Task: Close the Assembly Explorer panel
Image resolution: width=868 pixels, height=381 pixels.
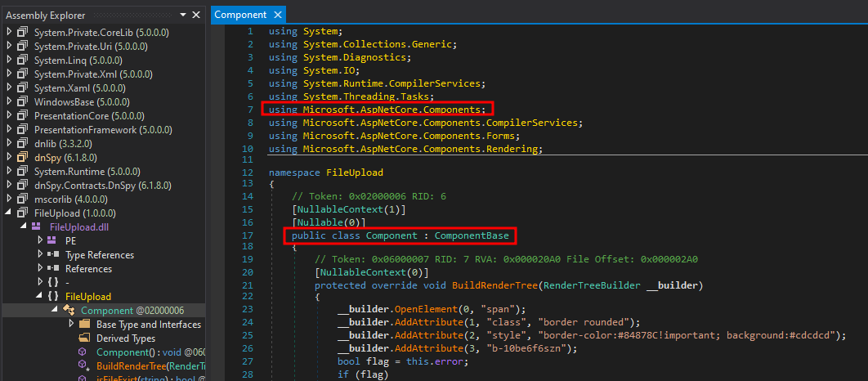Action: click(x=196, y=15)
